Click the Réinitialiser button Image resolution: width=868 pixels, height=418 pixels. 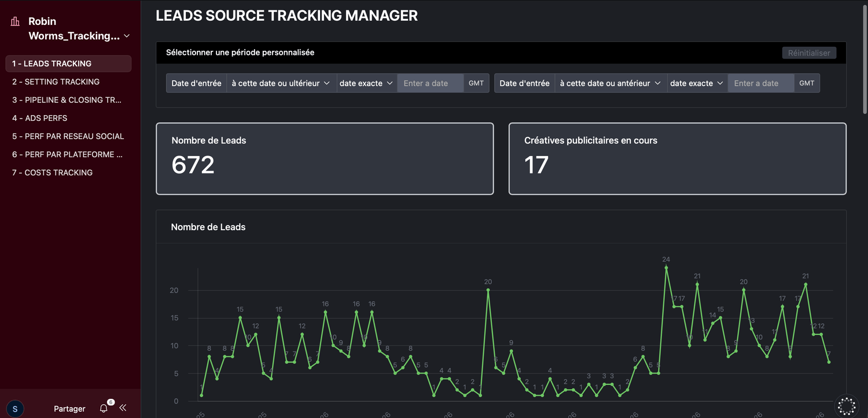click(x=809, y=53)
